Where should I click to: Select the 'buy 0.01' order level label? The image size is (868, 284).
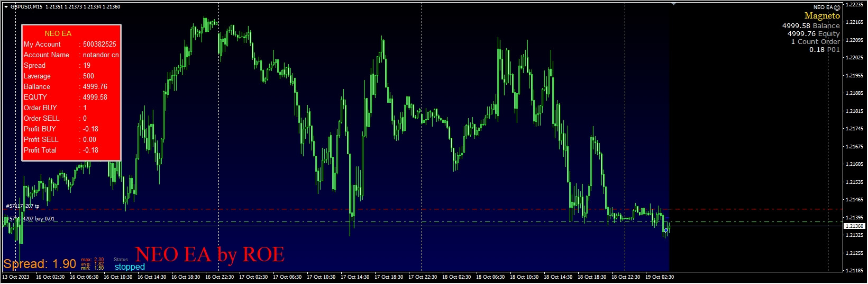(30, 219)
